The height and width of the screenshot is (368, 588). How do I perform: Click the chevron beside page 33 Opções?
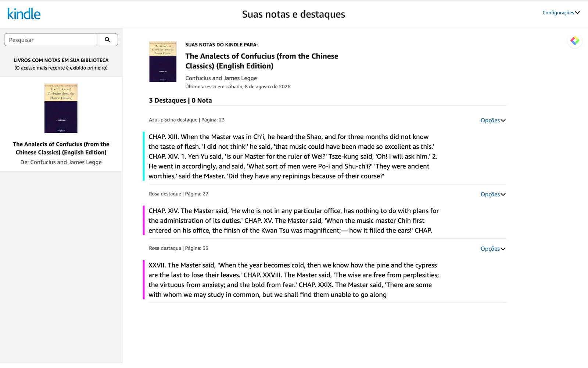(503, 249)
